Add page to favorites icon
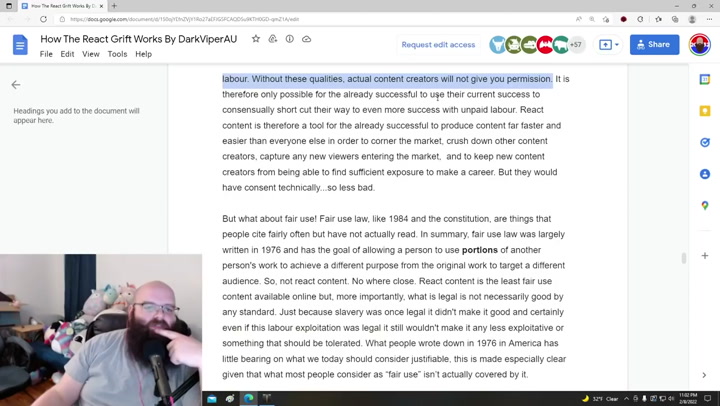 606,19
